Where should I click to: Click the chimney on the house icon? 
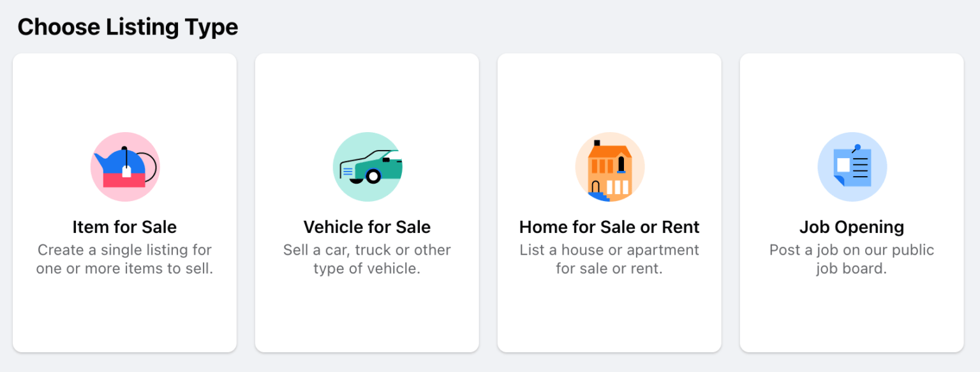pyautogui.click(x=597, y=144)
